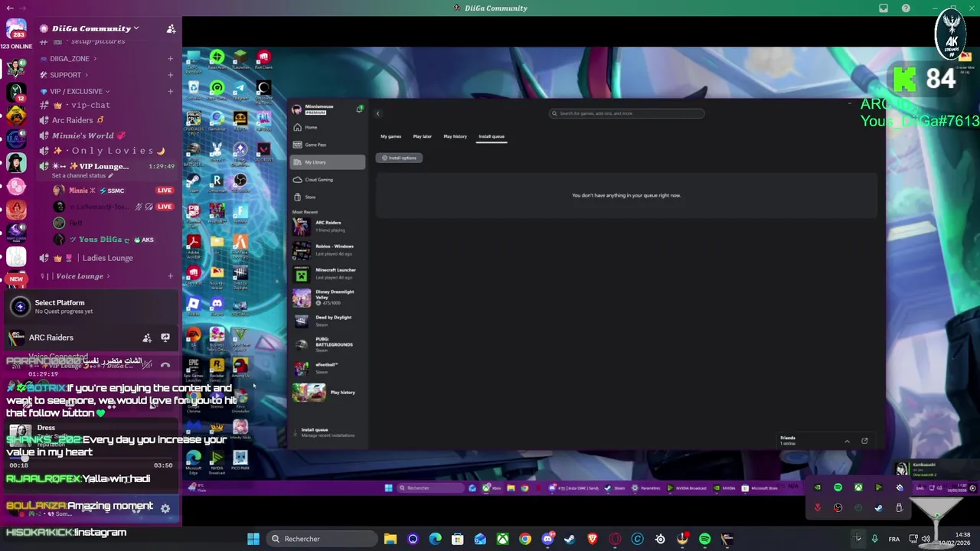Viewport: 980px width, 551px height.
Task: Open Brave browser from the taskbar
Action: (593, 539)
